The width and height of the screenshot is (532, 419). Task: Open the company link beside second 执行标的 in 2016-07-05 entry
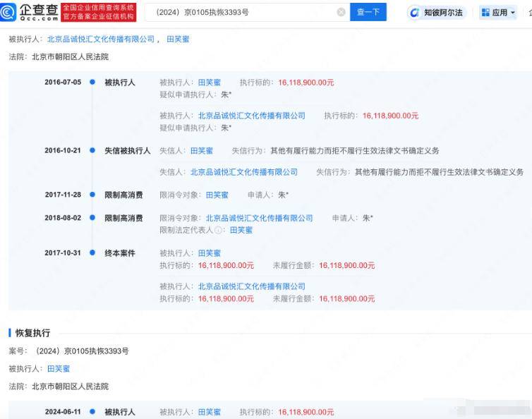coord(251,116)
